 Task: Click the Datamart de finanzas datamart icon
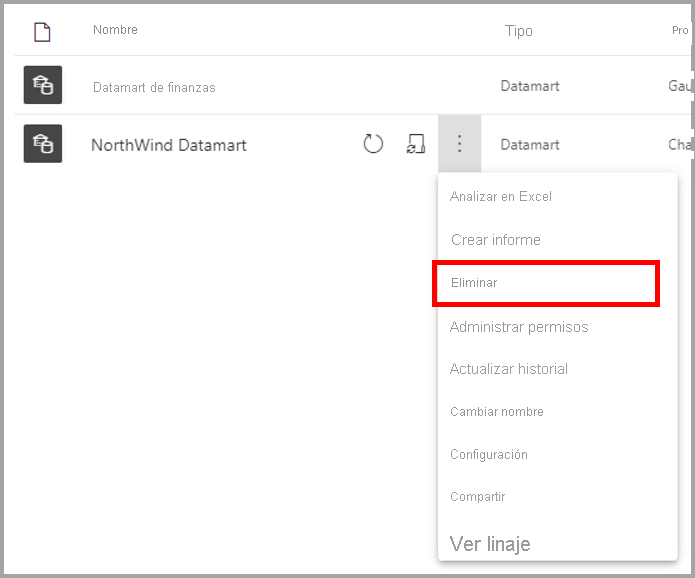pyautogui.click(x=43, y=85)
